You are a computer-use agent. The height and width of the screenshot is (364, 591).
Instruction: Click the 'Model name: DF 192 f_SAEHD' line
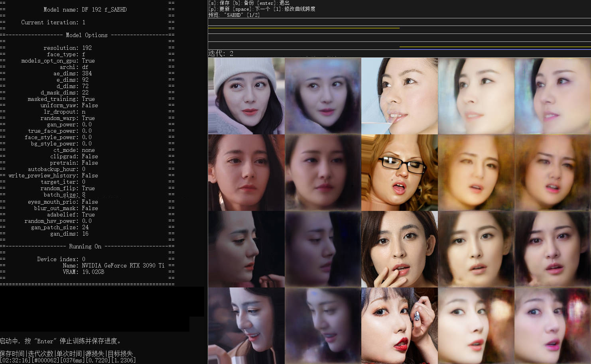(x=85, y=10)
